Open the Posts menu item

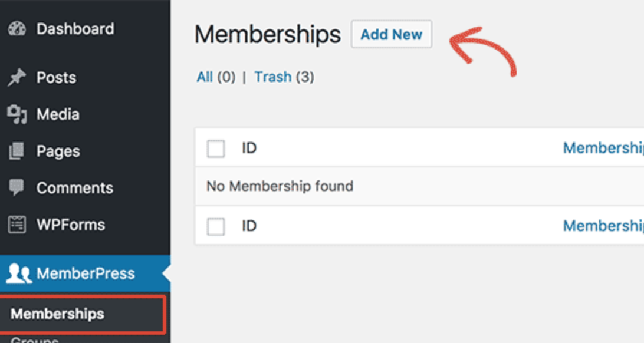click(56, 78)
